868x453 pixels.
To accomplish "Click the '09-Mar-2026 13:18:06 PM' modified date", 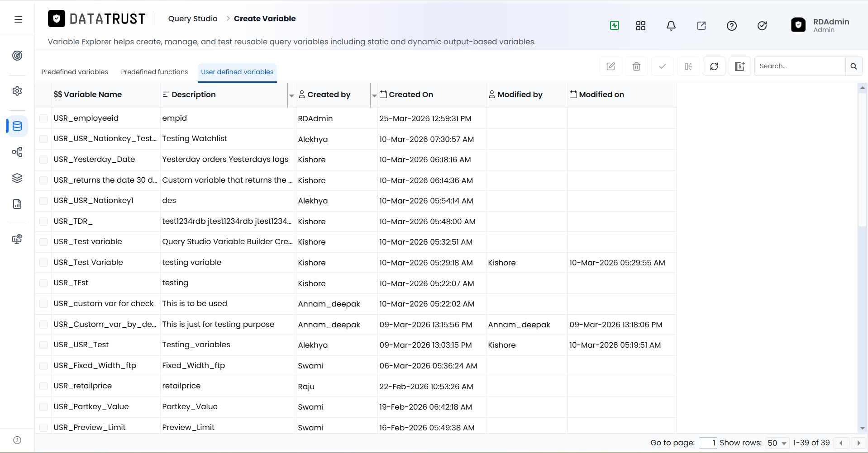I will [x=616, y=325].
